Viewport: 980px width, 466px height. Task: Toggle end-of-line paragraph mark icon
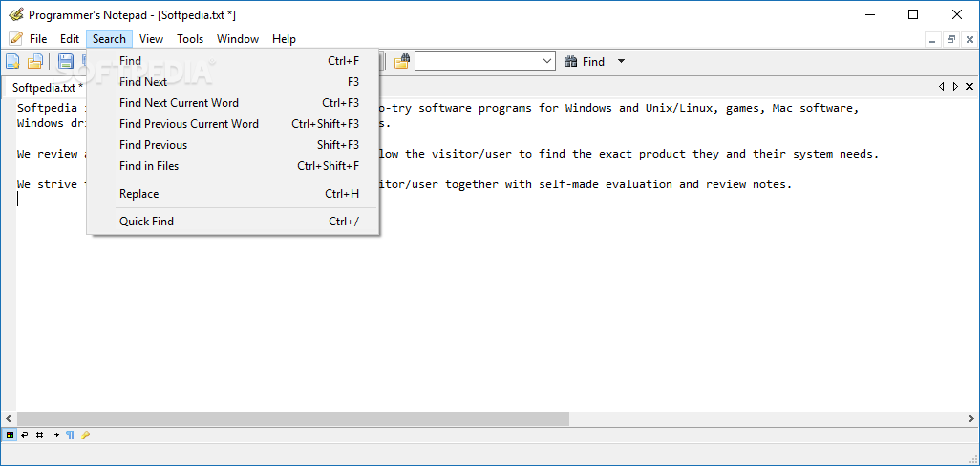click(70, 434)
